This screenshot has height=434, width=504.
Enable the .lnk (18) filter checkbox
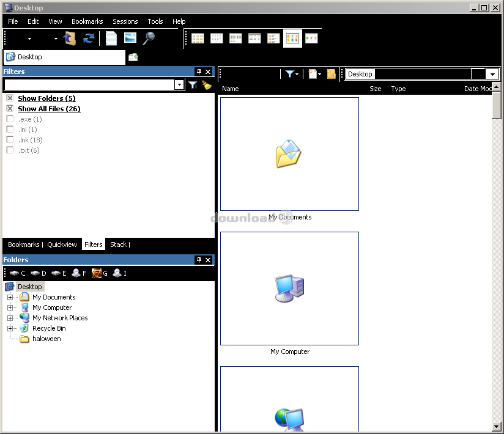pos(10,140)
